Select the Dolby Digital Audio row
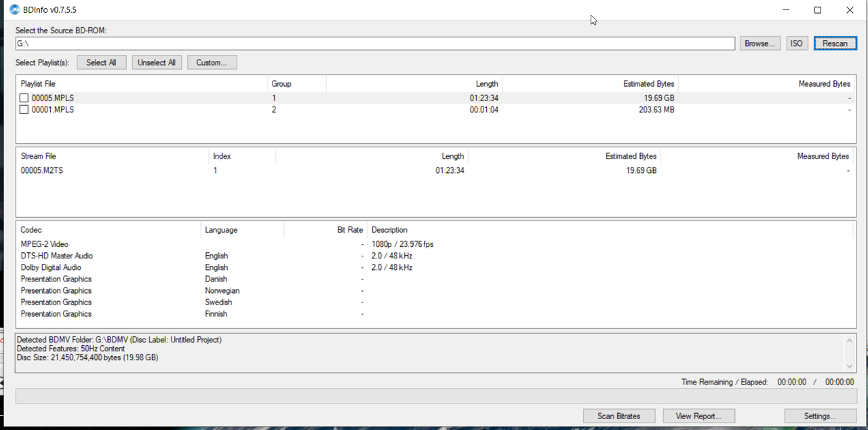Viewport: 868px width, 430px height. (434, 267)
